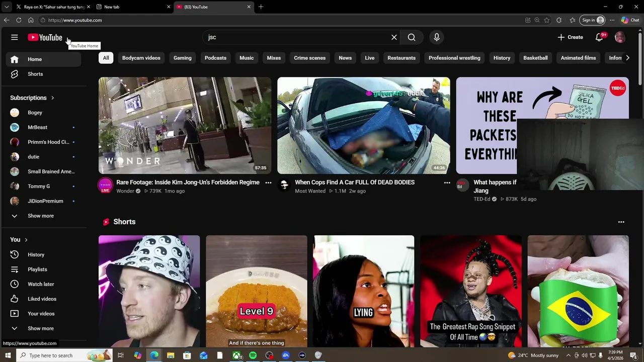
Task: Select the Podcasts filter chip
Action: click(215, 58)
